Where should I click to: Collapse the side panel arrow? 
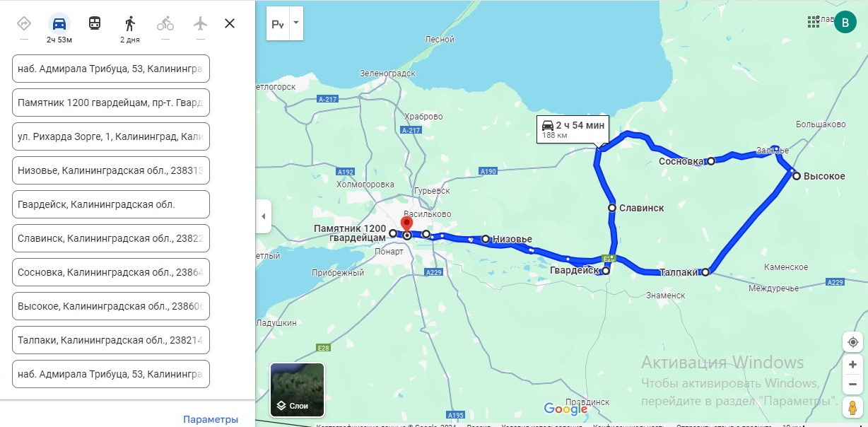[263, 216]
